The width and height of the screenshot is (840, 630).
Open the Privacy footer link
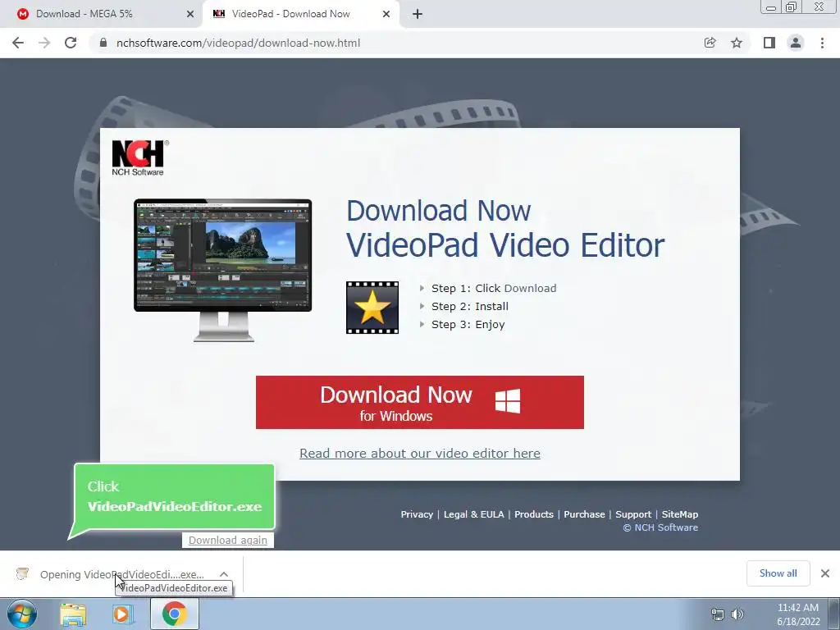point(417,514)
